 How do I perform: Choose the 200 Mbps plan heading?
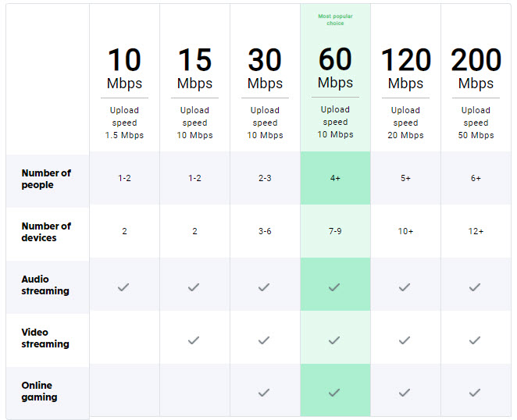click(476, 67)
